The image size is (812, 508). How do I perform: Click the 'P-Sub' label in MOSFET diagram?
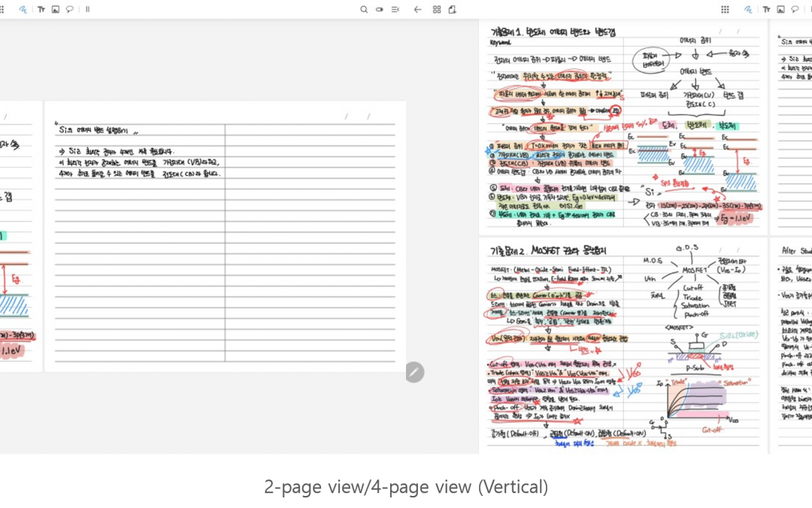point(695,367)
